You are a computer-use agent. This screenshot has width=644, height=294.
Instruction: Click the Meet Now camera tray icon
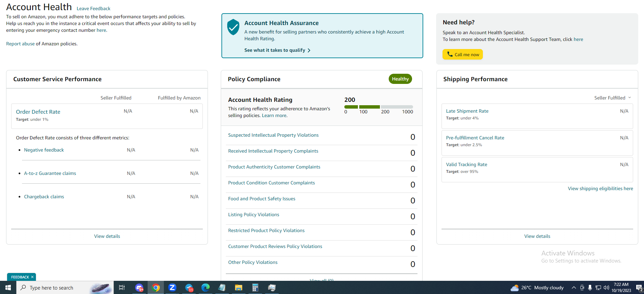[x=582, y=288]
